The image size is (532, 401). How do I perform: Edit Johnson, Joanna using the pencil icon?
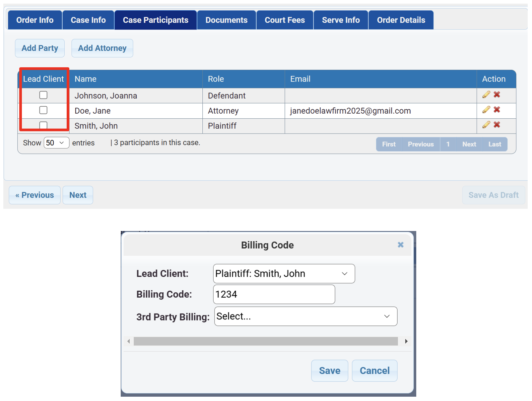click(x=486, y=94)
